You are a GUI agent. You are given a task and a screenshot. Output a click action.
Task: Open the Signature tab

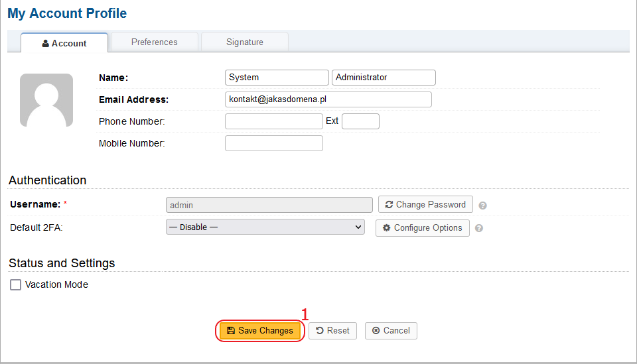[245, 42]
